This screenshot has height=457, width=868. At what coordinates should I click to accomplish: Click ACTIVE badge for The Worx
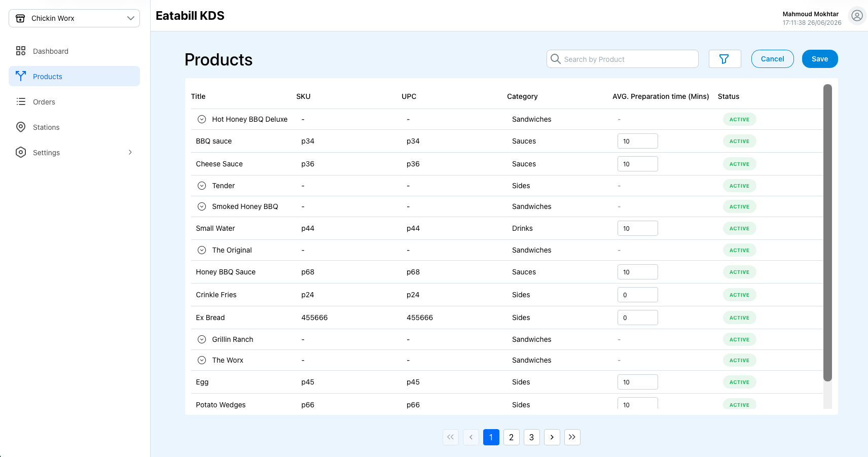[x=739, y=360]
